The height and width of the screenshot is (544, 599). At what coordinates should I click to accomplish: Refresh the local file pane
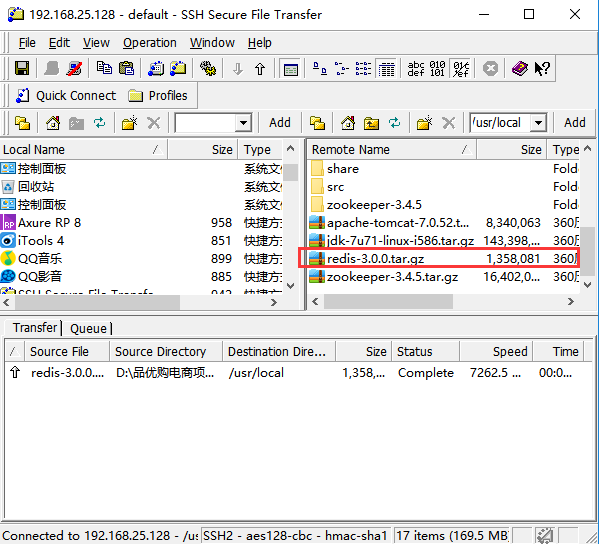tap(99, 123)
